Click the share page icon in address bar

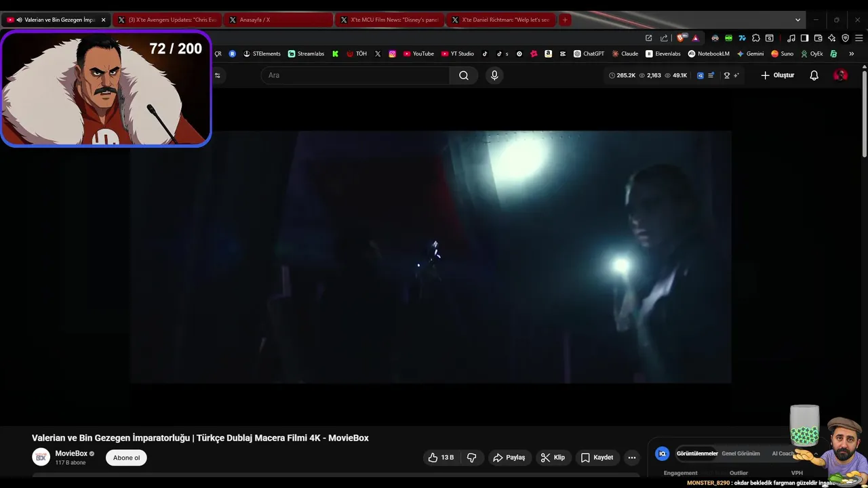pos(664,38)
